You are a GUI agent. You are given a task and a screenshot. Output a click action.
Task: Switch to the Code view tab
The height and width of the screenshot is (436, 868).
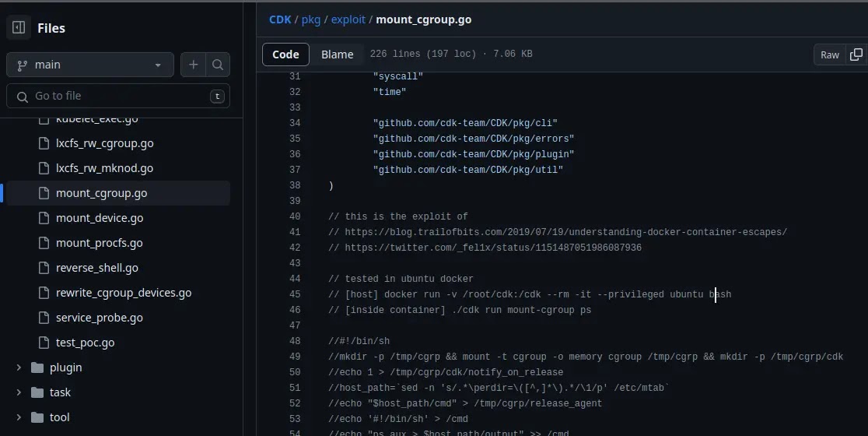pyautogui.click(x=285, y=54)
